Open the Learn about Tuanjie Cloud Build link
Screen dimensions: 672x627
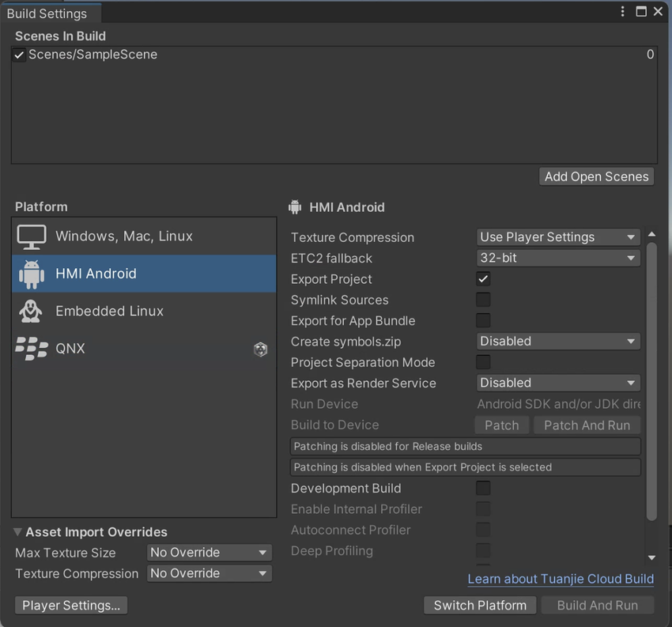pyautogui.click(x=561, y=579)
